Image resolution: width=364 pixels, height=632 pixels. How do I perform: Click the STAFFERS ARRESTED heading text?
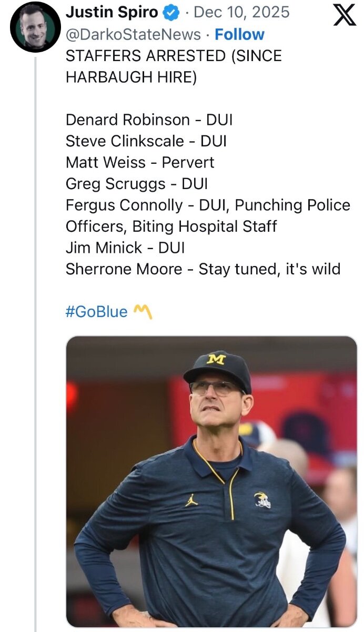(x=173, y=56)
